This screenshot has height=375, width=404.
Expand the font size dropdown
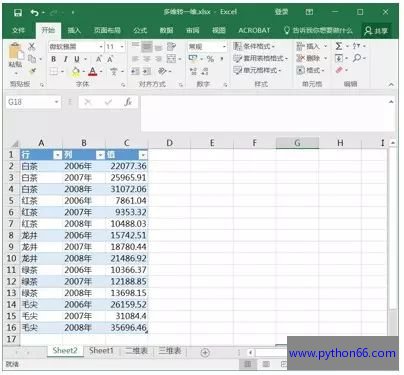tap(122, 47)
